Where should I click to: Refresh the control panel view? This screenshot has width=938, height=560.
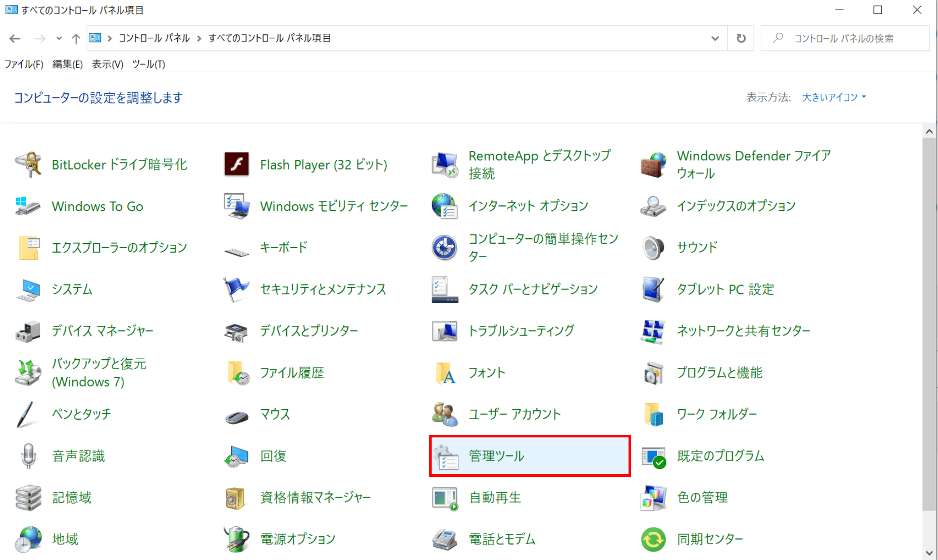(741, 38)
